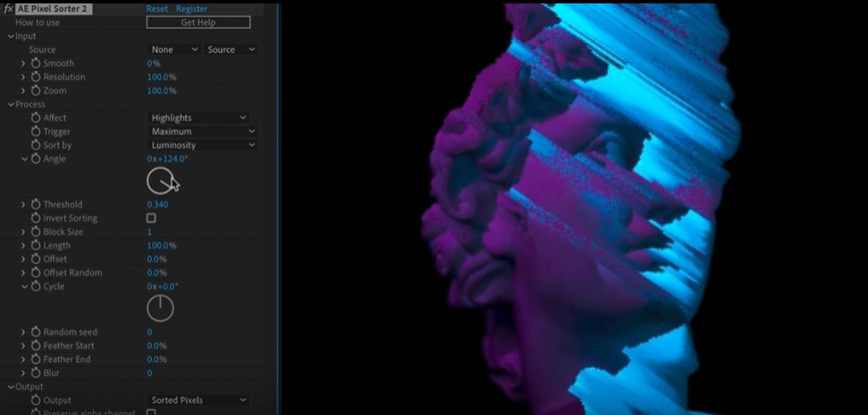Toggle the Random seed stopwatch

(x=36, y=332)
